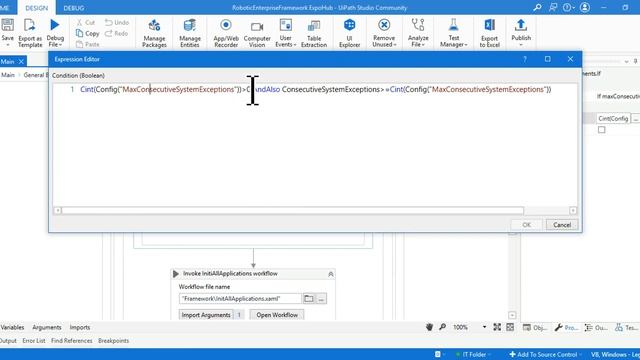The height and width of the screenshot is (360, 640).
Task: Activate the pan hand tool
Action: pyautogui.click(x=429, y=327)
